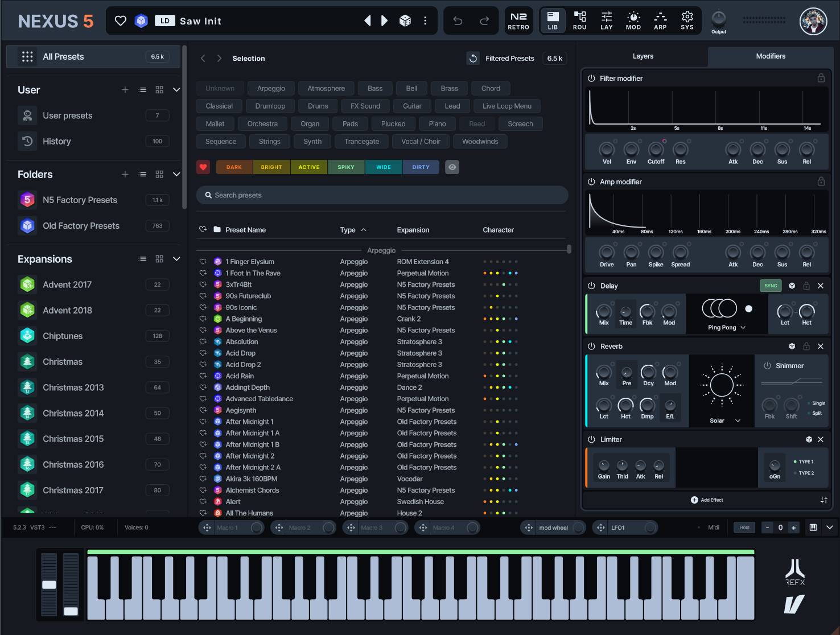
Task: Add a new User preset folder
Action: tap(125, 90)
